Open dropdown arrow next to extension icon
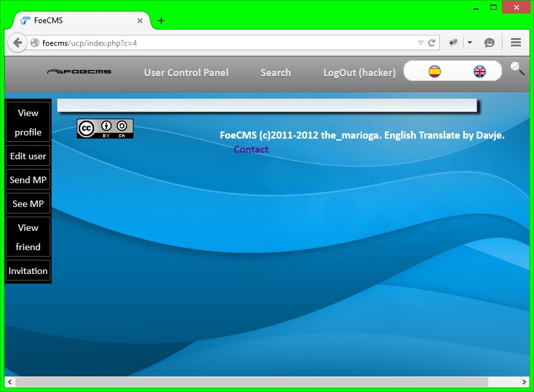 click(x=470, y=43)
